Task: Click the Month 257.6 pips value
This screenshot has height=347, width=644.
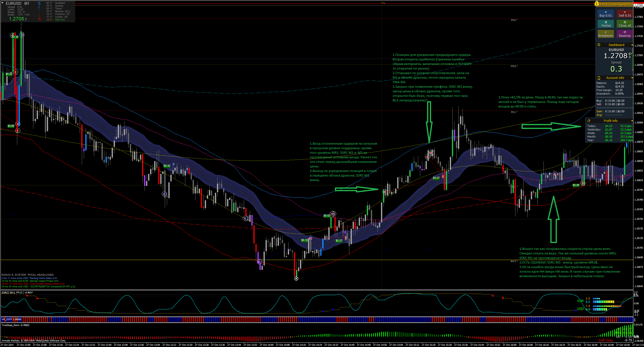Action: (x=627, y=137)
